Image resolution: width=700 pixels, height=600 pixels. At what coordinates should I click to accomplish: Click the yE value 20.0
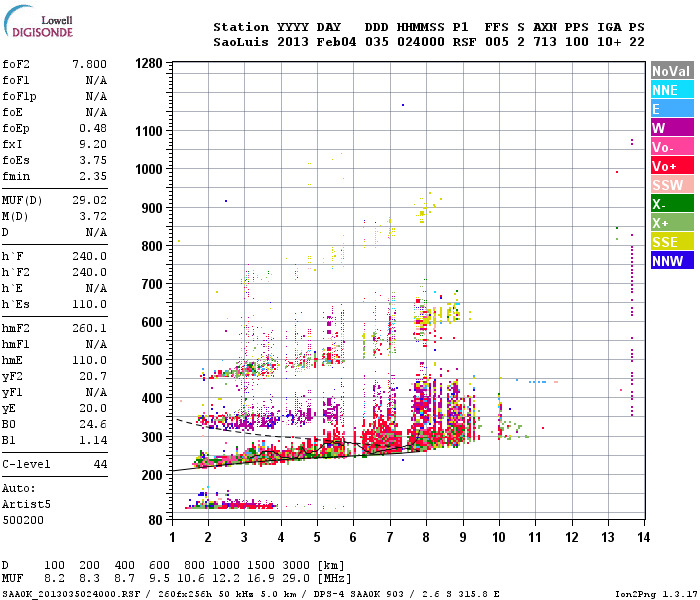[93, 408]
